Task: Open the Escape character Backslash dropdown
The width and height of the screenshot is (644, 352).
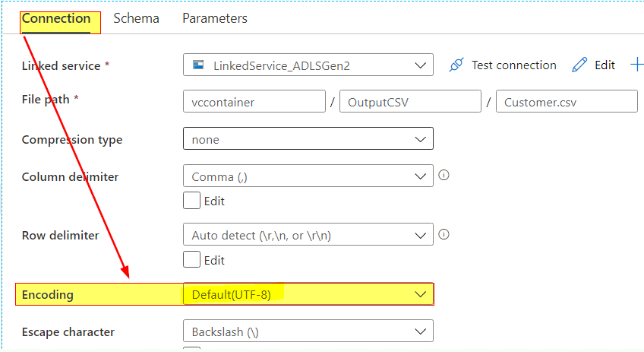Action: click(308, 331)
